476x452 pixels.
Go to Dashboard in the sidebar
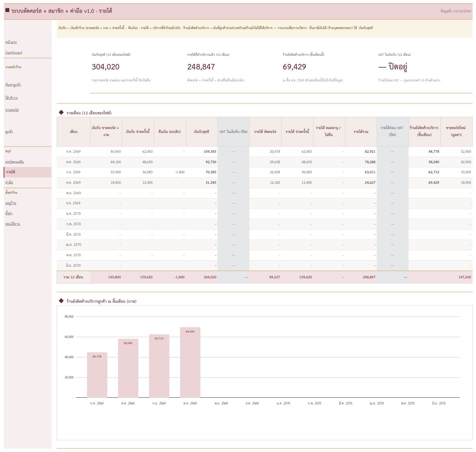coord(14,53)
